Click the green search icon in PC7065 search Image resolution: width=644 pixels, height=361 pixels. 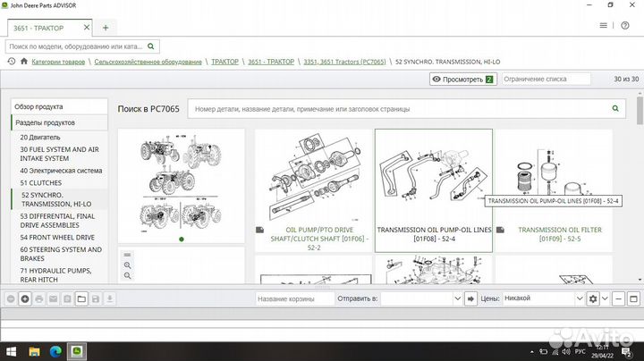[616, 109]
